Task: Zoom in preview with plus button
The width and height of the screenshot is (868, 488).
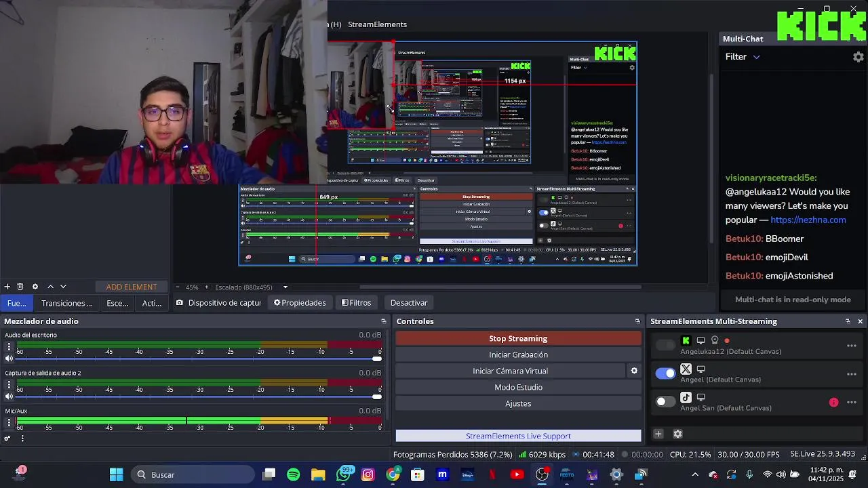Action: [x=207, y=287]
